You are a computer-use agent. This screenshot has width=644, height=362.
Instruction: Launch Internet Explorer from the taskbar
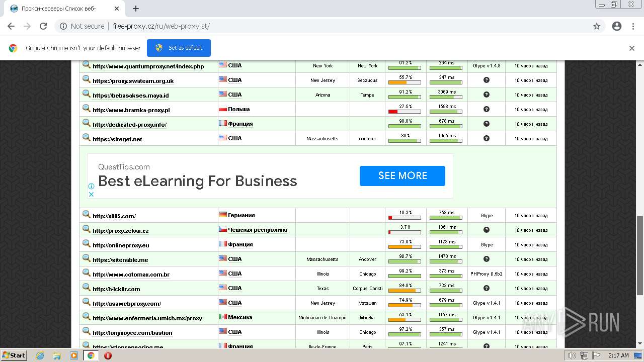(40, 355)
